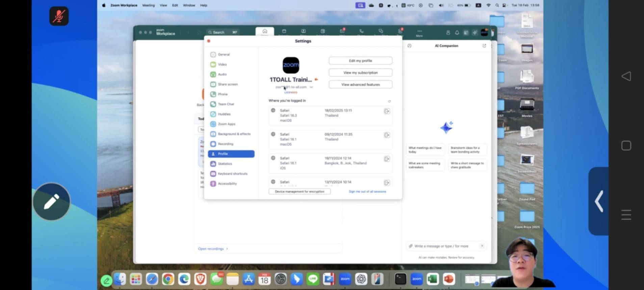This screenshot has width=644, height=290.
Task: Open Zoom notifications bell
Action: tap(457, 33)
